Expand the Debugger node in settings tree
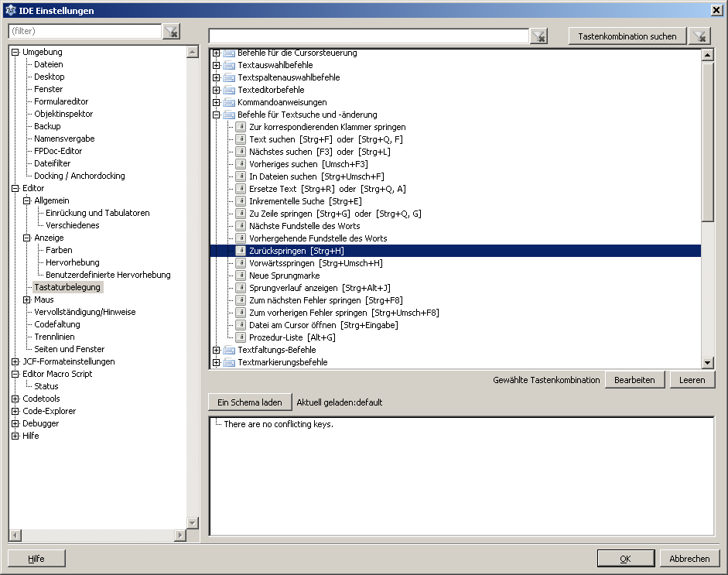This screenshot has height=575, width=728. [x=15, y=423]
